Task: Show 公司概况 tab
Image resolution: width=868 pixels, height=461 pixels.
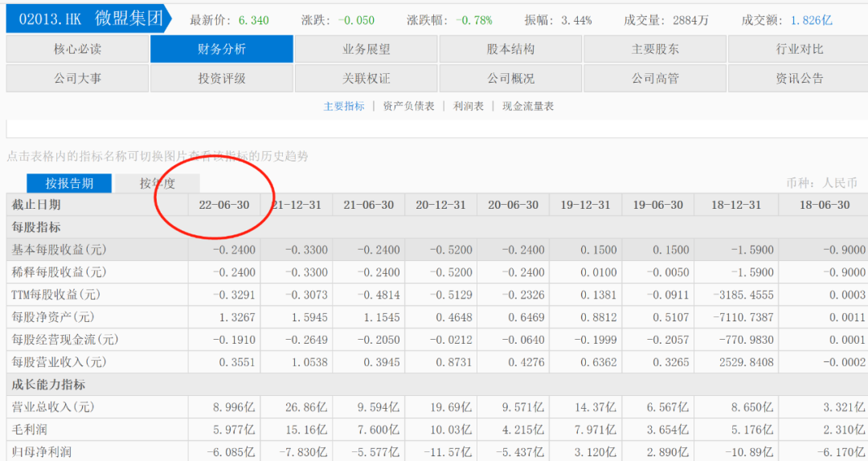Action: point(510,79)
